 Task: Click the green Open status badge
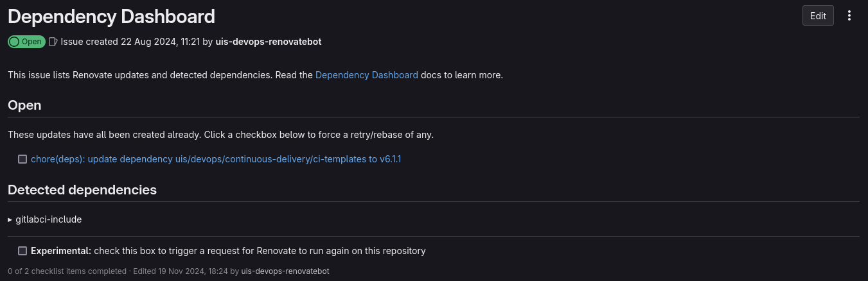(x=26, y=42)
